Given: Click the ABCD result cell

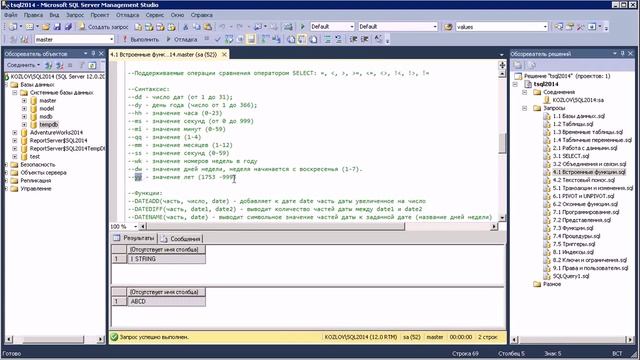Looking at the screenshot, I should [x=166, y=302].
